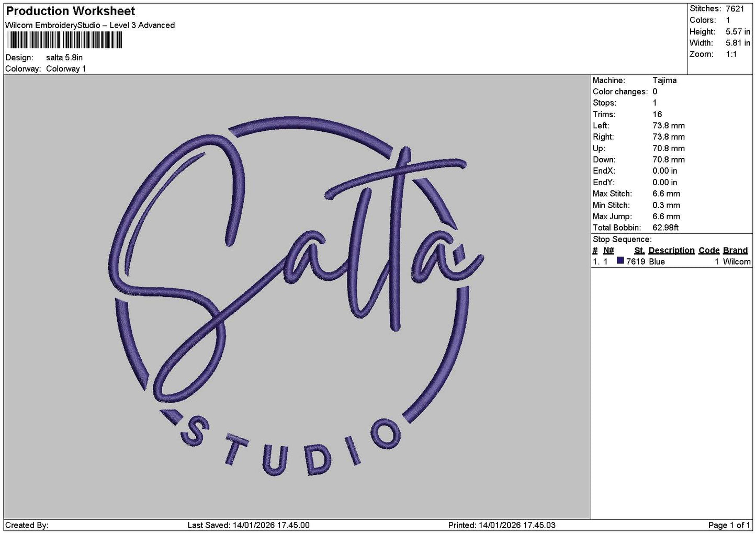The height and width of the screenshot is (534, 756).
Task: Click the 'Total Bobbin:' label
Action: (x=617, y=228)
